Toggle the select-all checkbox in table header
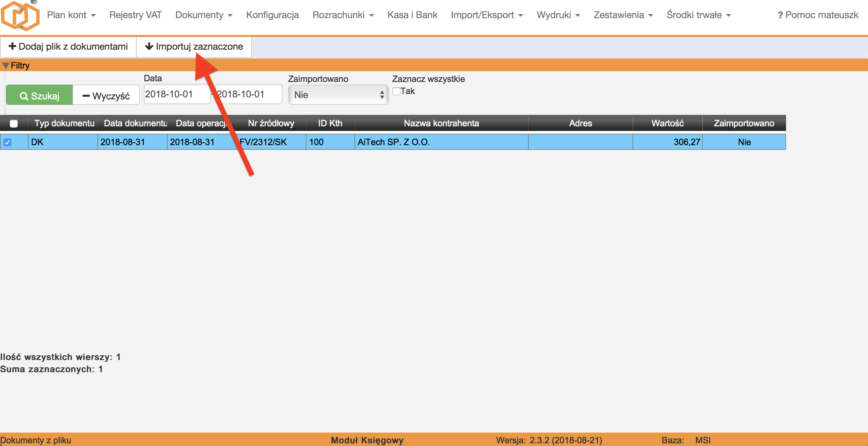The height and width of the screenshot is (446, 868). coord(14,123)
